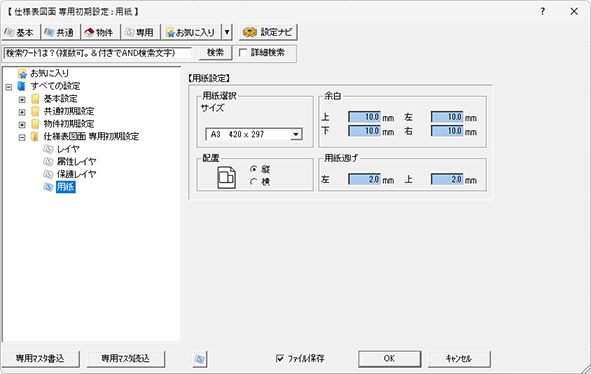Select 仕様表図面 専用初期設定 tree item

pyautogui.click(x=91, y=136)
